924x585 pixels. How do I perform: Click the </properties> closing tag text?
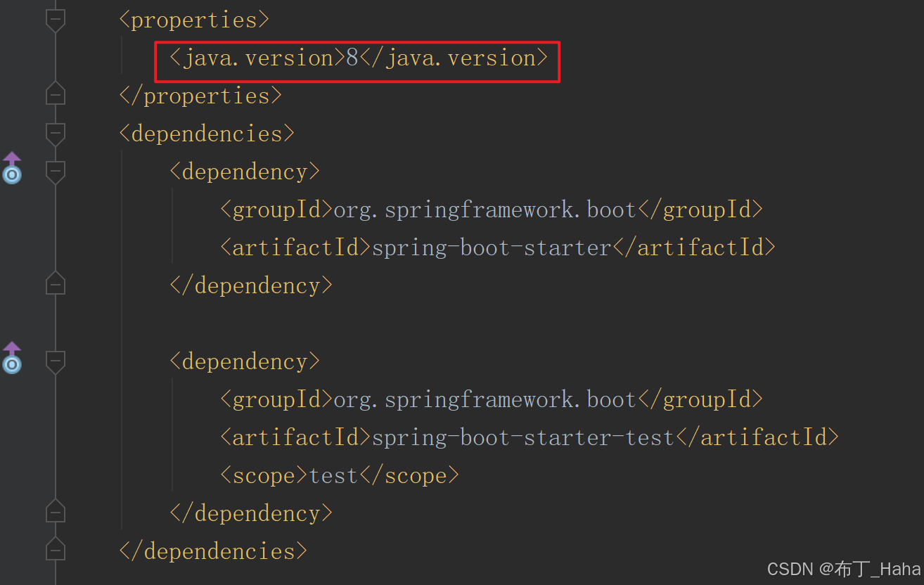(200, 96)
